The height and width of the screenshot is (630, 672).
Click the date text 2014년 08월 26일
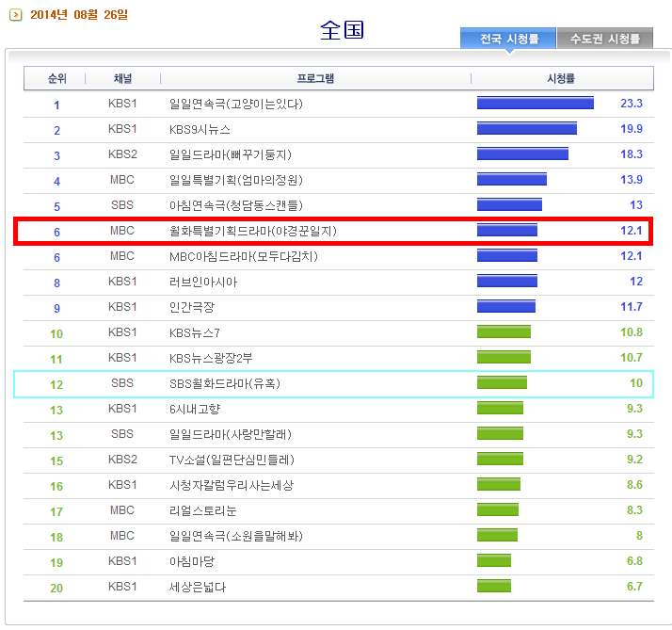click(x=79, y=14)
